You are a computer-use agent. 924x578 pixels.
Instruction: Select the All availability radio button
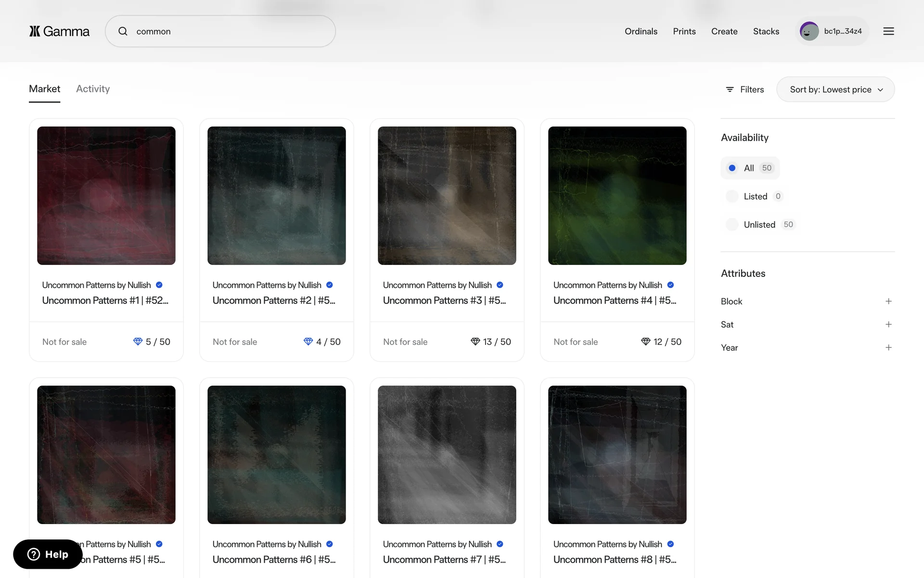pos(732,168)
